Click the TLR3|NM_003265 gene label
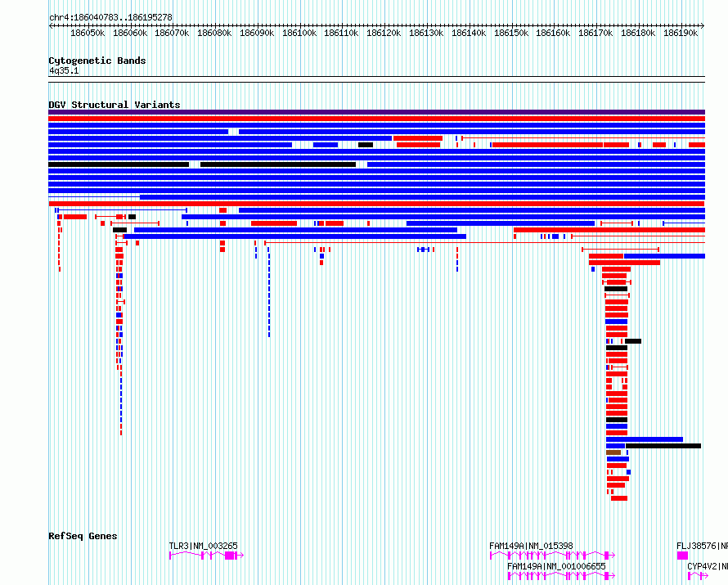 [203, 546]
